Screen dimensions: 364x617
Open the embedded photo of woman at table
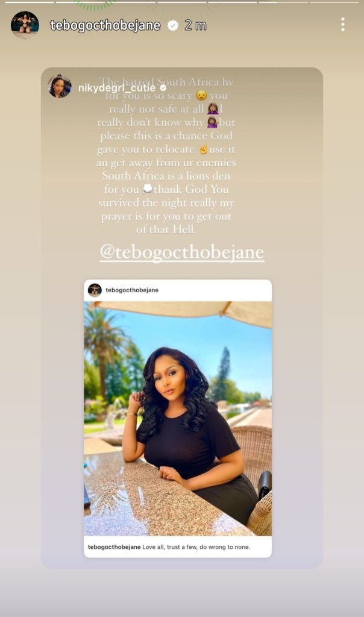pos(178,418)
